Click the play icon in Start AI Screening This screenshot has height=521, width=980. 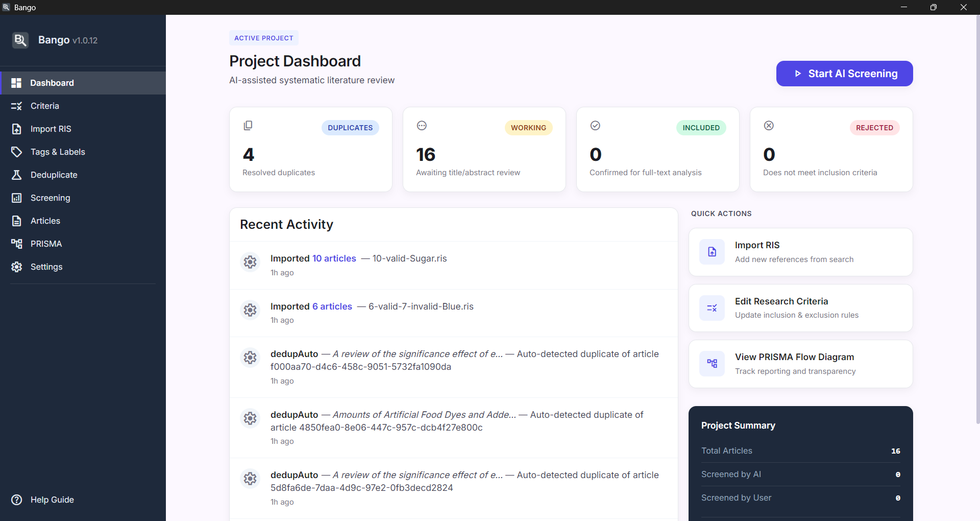(798, 74)
